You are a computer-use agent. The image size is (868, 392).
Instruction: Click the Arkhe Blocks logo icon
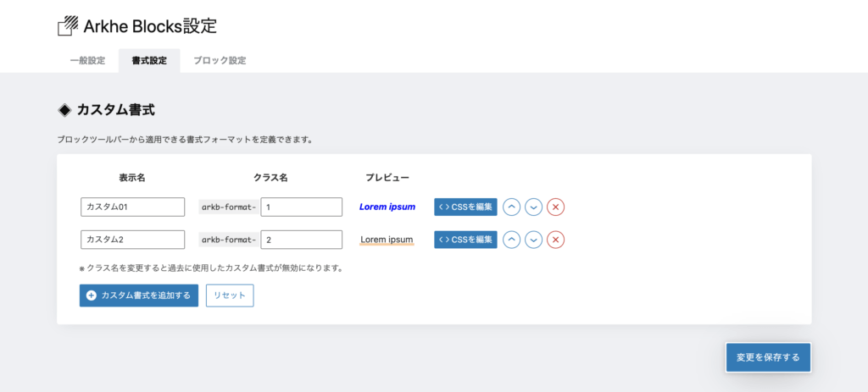(69, 26)
